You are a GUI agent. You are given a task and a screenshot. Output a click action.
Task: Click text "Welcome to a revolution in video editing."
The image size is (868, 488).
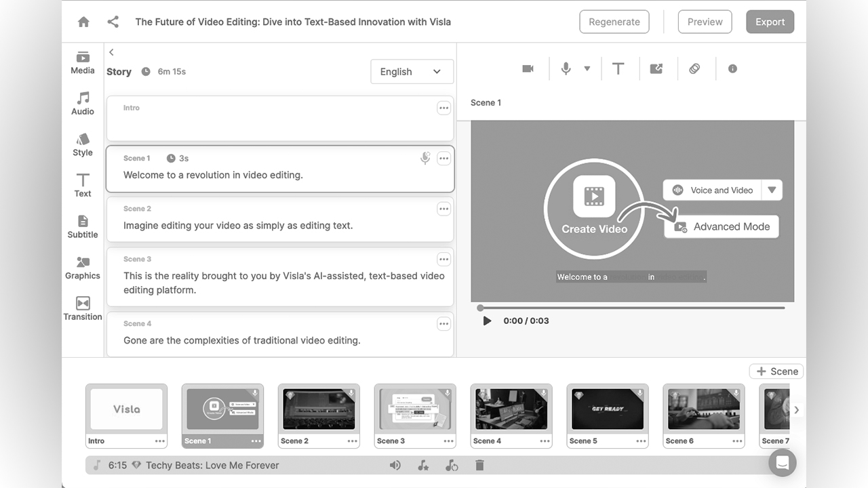(213, 175)
